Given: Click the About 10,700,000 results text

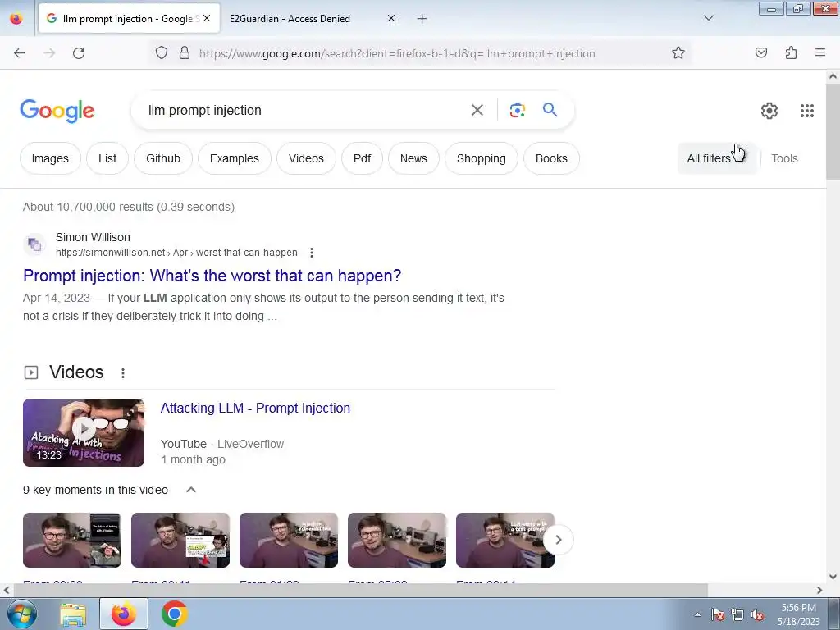Looking at the screenshot, I should [129, 207].
